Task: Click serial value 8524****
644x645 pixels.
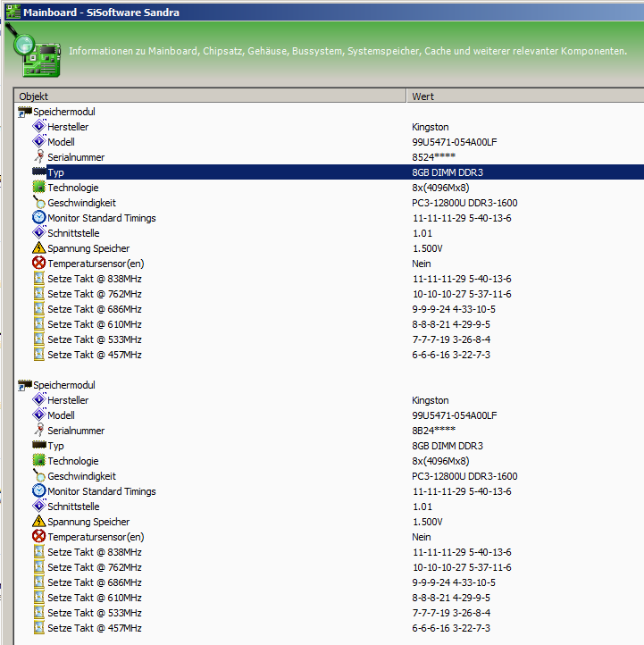Action: click(x=433, y=157)
